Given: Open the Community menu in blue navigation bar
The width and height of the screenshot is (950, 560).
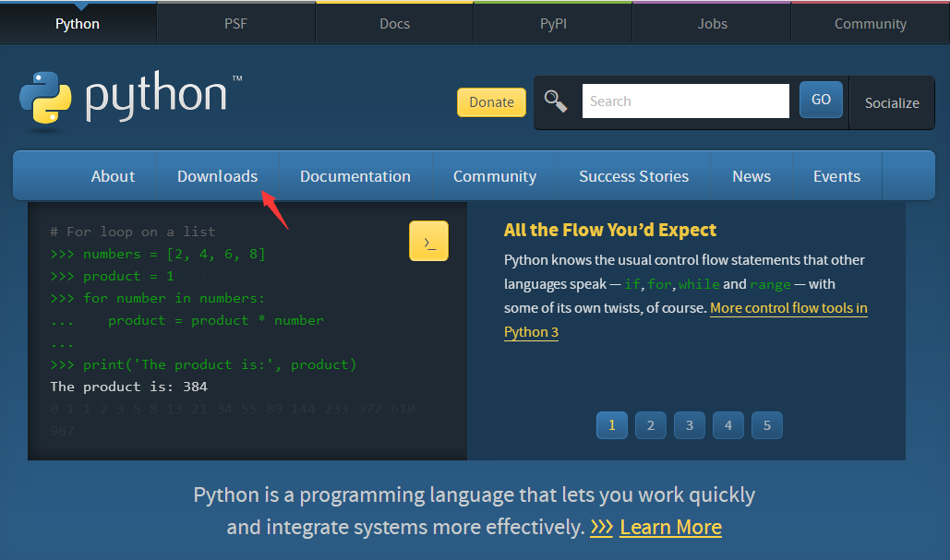Looking at the screenshot, I should pos(495,176).
